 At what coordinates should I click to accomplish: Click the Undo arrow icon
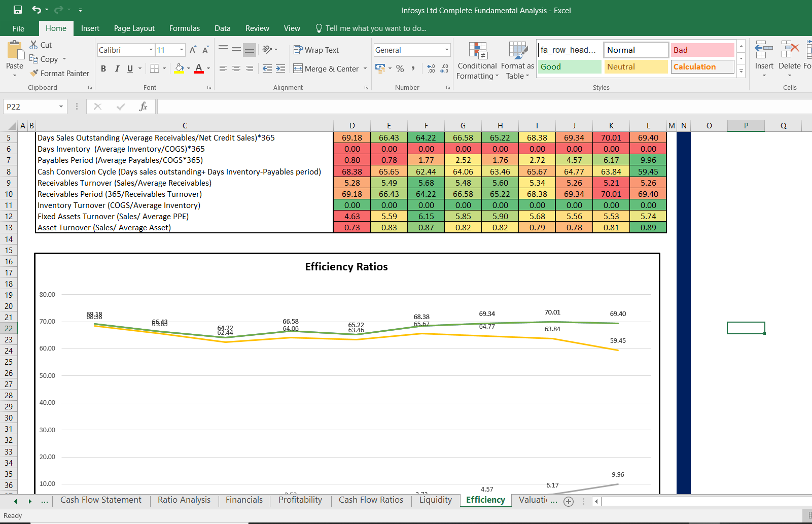coord(37,10)
